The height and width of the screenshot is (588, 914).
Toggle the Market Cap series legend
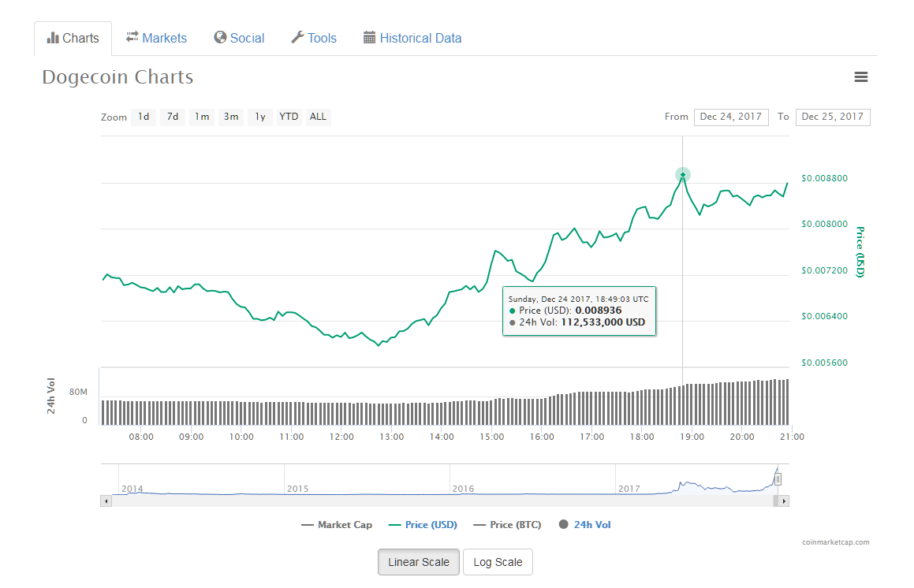(337, 525)
